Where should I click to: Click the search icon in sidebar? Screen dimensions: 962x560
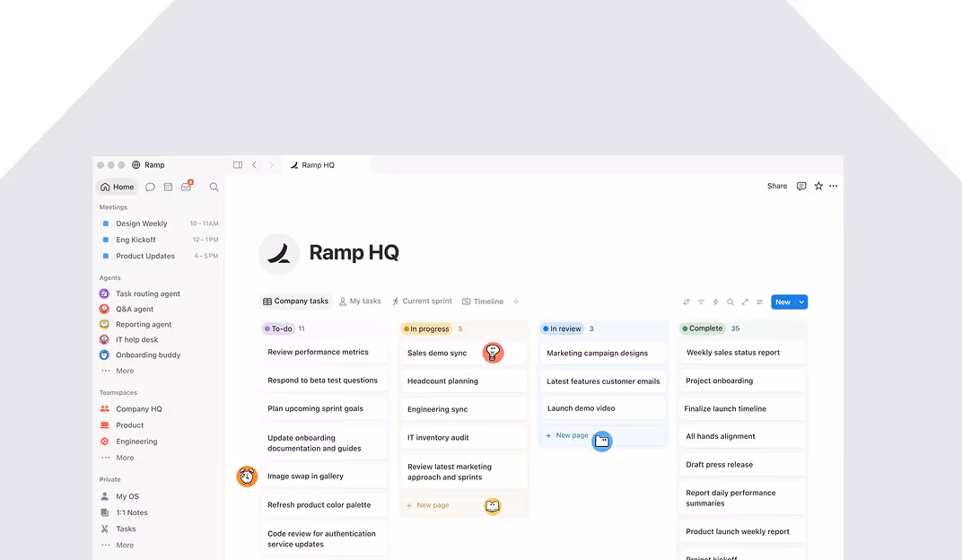214,187
